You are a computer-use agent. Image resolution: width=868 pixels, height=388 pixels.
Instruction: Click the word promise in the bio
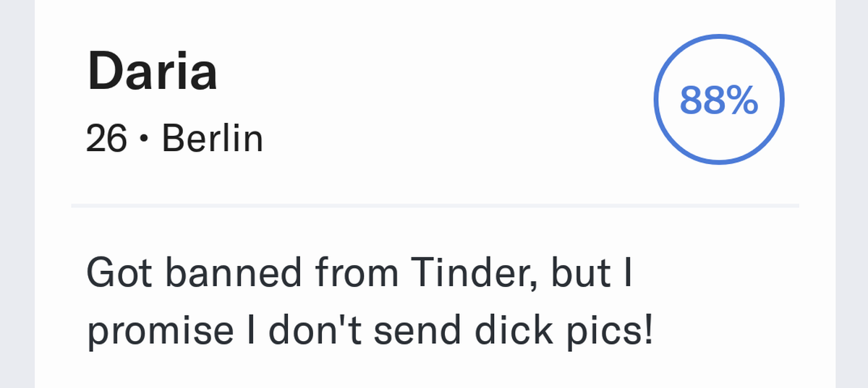tap(160, 332)
